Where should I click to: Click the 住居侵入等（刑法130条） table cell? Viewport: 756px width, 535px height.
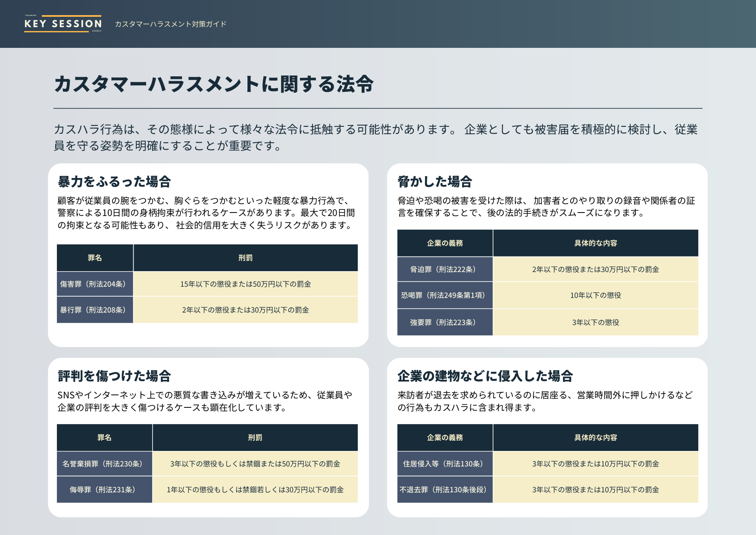(x=444, y=463)
